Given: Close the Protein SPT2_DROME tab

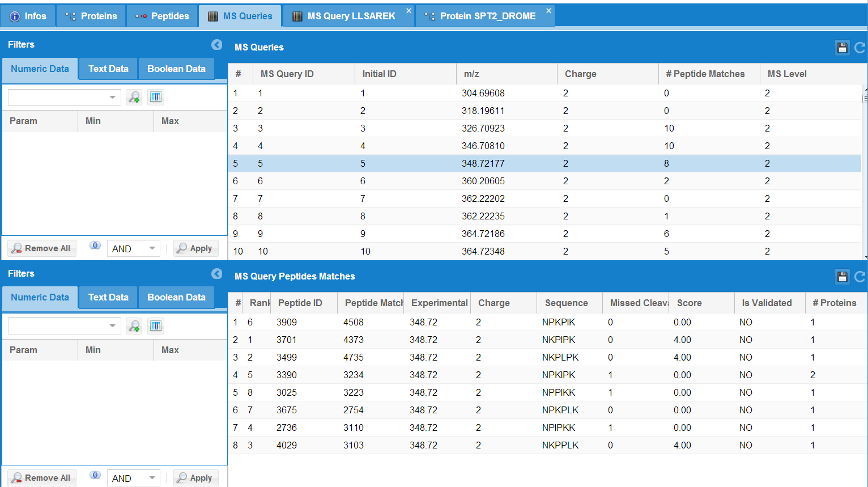Looking at the screenshot, I should click(x=548, y=11).
